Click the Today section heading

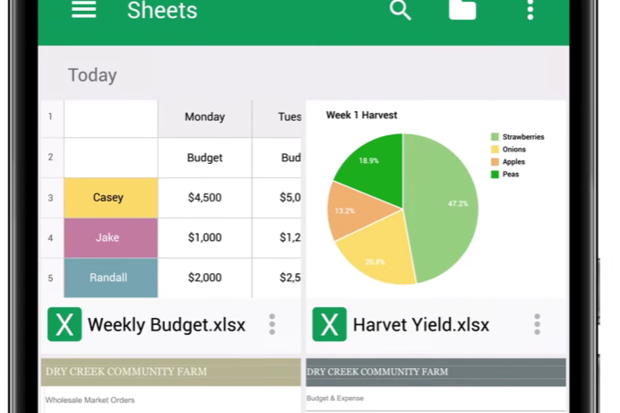[x=93, y=75]
